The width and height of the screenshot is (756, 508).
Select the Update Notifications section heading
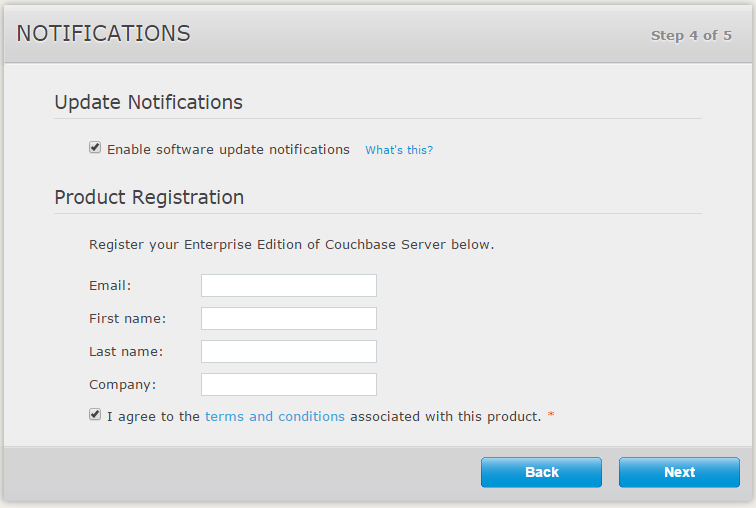coord(148,102)
